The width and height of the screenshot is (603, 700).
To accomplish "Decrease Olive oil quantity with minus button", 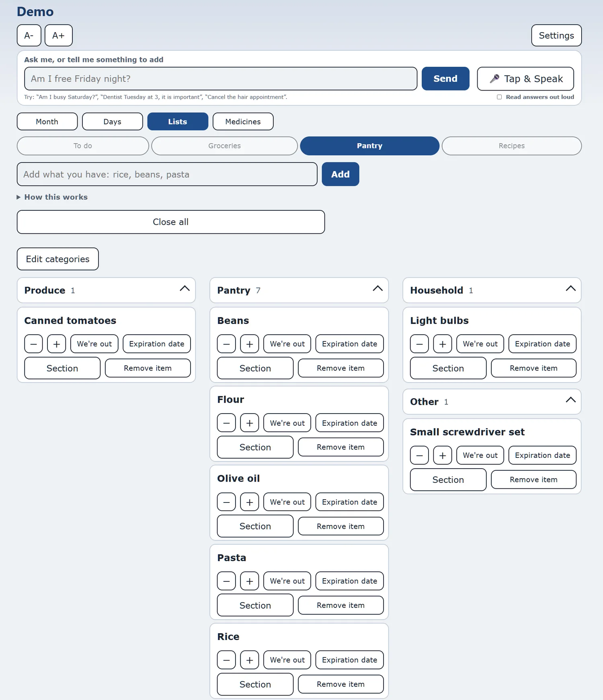I will click(x=226, y=502).
